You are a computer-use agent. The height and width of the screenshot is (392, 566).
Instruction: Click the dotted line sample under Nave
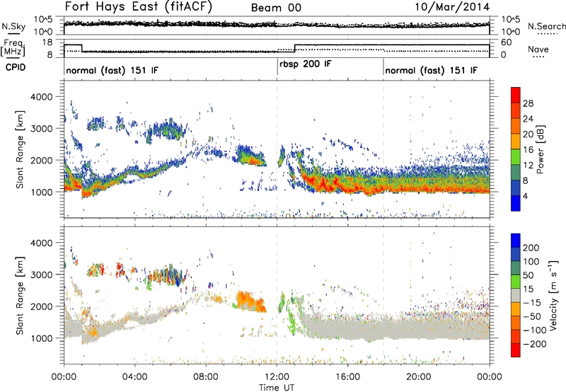click(538, 57)
